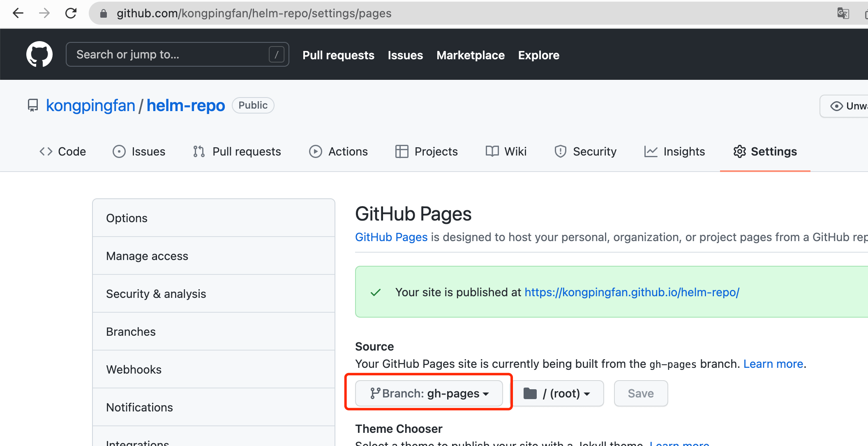Open the Google Translate icon in address bar
The height and width of the screenshot is (446, 868).
843,14
